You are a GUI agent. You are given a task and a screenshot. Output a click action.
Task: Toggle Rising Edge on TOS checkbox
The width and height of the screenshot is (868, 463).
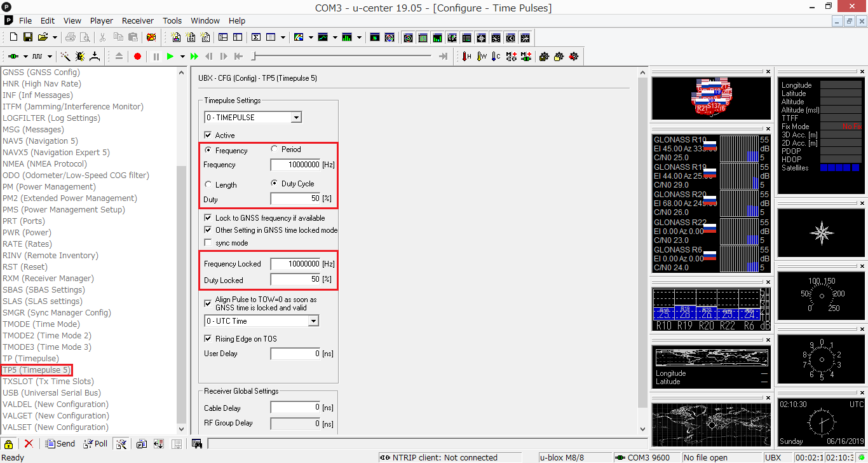(x=208, y=339)
